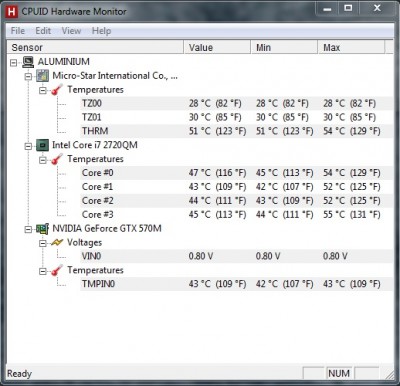Viewport: 400px width, 386px height.
Task: Collapse the Intel Core i7 2720QM node
Action: click(x=28, y=146)
